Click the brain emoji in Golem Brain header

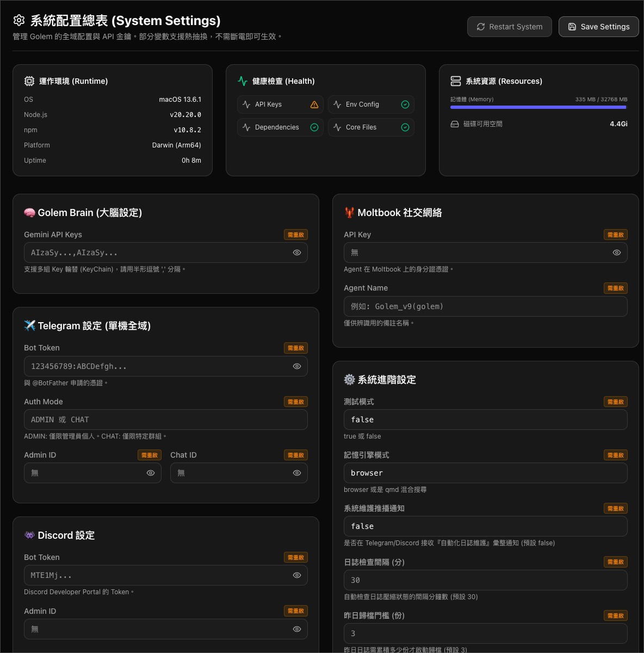click(x=29, y=213)
